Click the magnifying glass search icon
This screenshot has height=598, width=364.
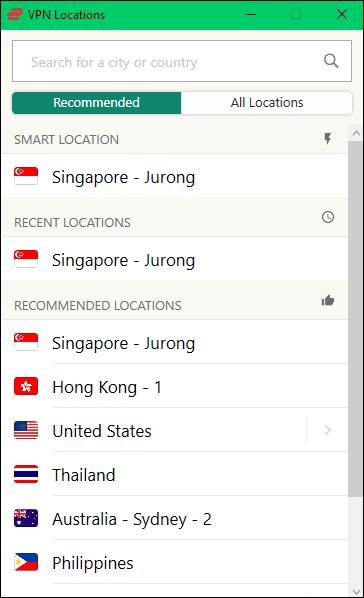[331, 61]
